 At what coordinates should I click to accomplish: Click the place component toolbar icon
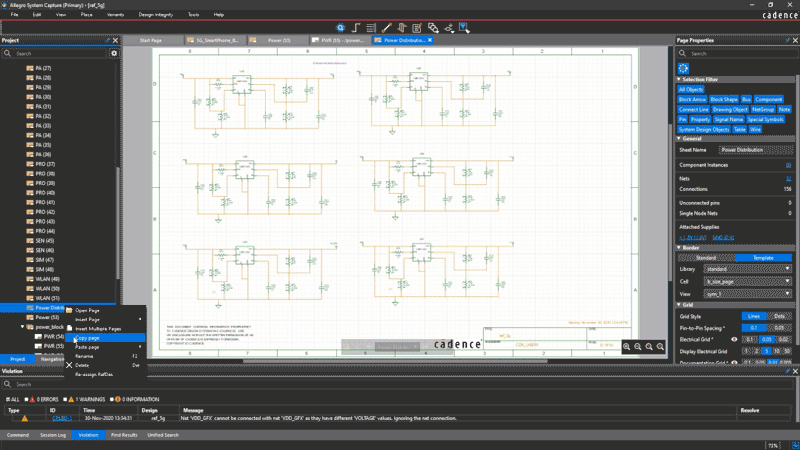(448, 28)
